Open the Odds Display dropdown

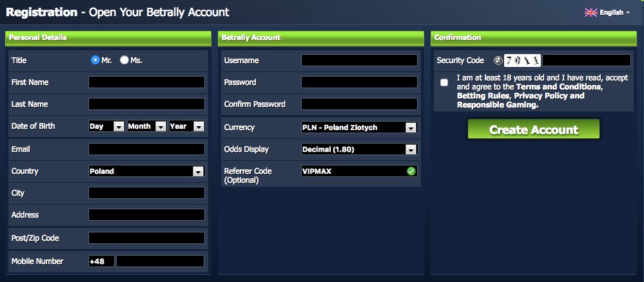pos(359,149)
